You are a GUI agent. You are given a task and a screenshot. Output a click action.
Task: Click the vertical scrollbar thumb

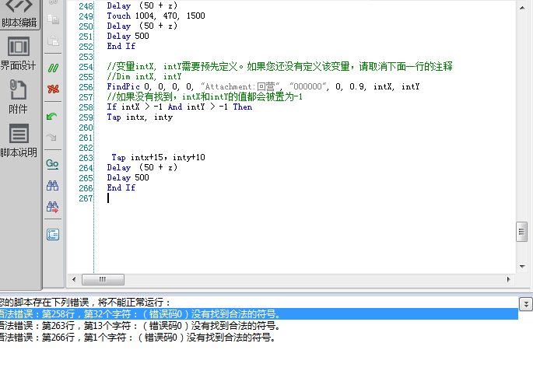pyautogui.click(x=522, y=232)
